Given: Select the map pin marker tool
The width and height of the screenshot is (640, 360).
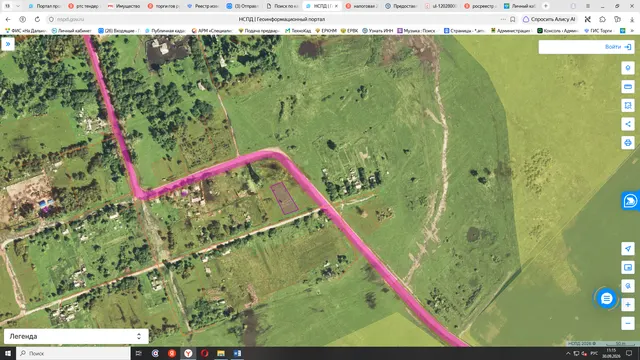Looking at the screenshot, I should coord(628,68).
